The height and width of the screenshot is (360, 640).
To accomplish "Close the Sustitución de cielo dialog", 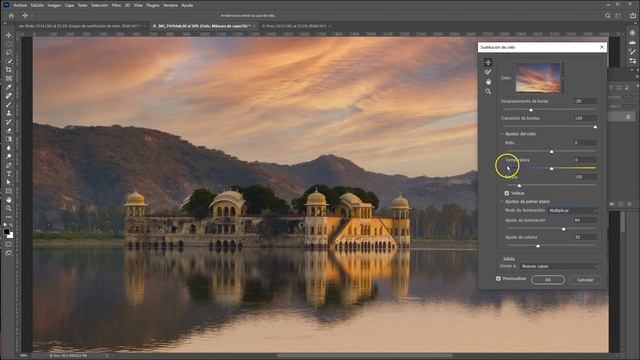I will tap(602, 47).
